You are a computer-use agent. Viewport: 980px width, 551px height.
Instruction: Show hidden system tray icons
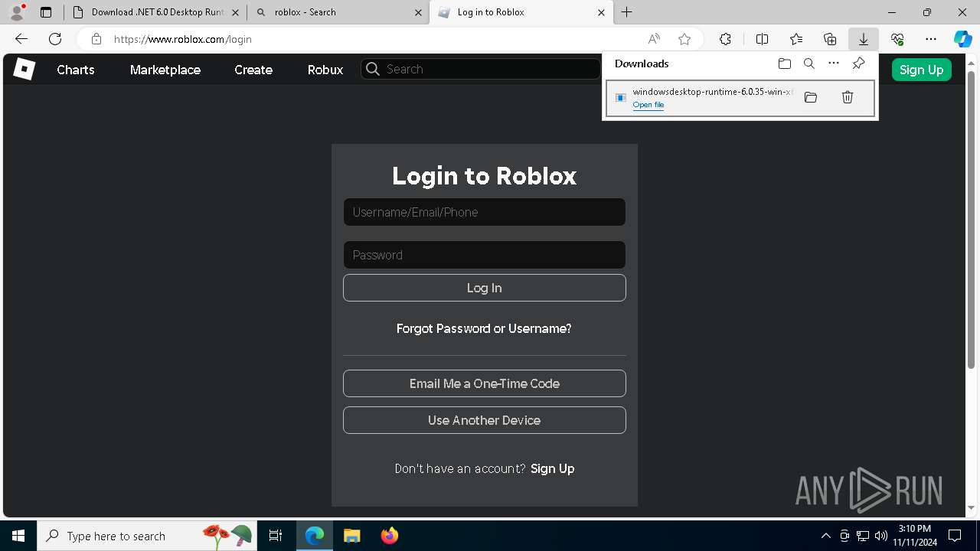[x=825, y=536]
